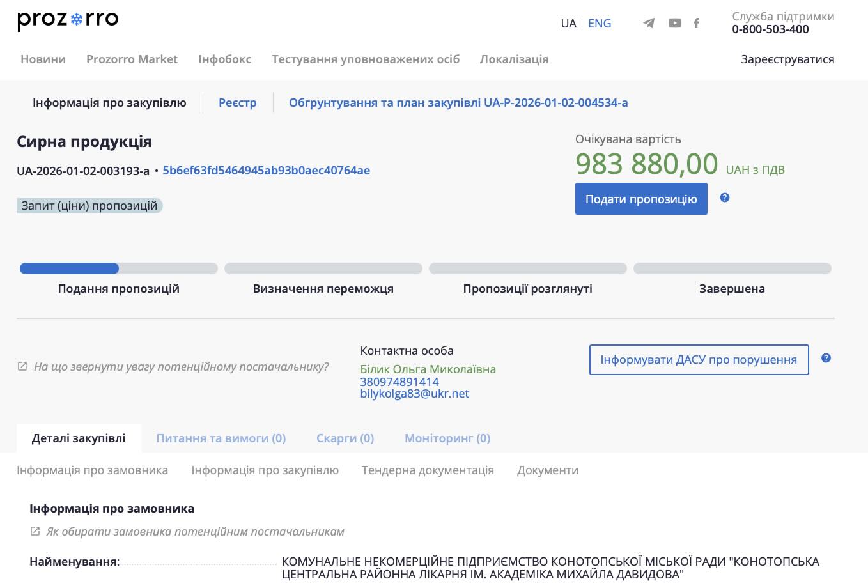Click external-link icon near На що звернути увагу
868x588 pixels.
pyautogui.click(x=22, y=367)
